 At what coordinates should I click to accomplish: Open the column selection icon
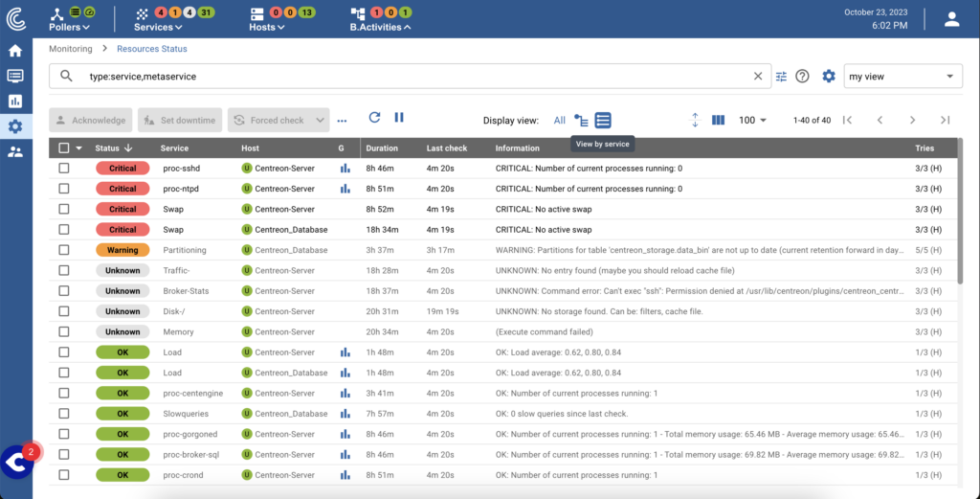718,120
